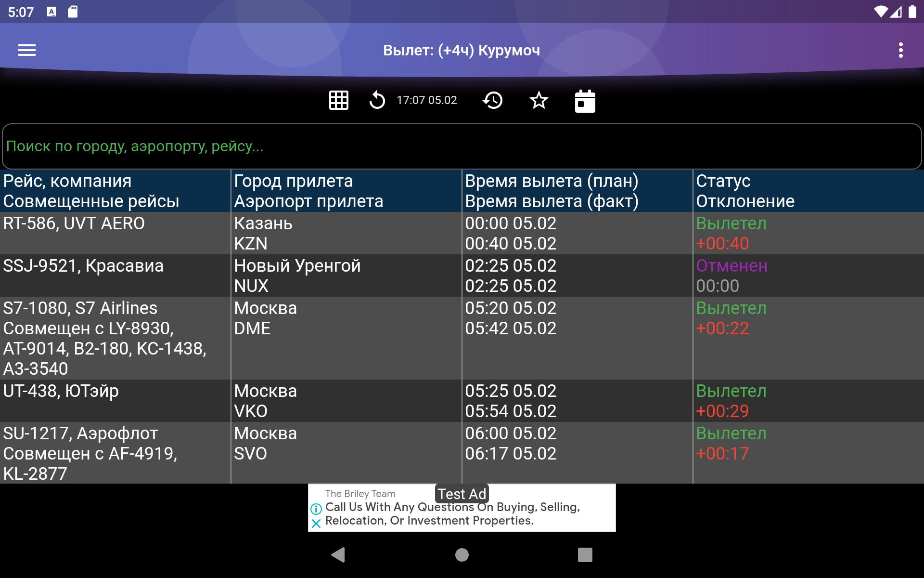This screenshot has height=578, width=924.
Task: Select flight SU-1217, Аэрофлот
Action: click(80, 433)
